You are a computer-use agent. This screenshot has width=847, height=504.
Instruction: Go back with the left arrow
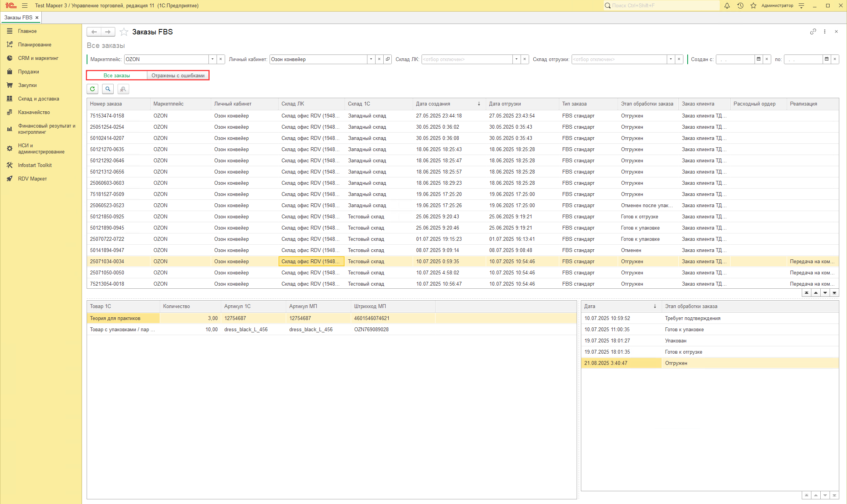pyautogui.click(x=94, y=32)
